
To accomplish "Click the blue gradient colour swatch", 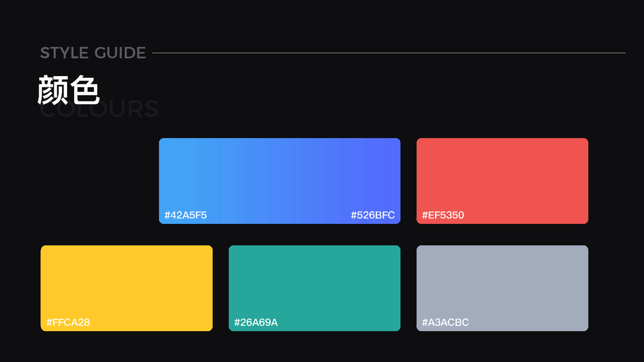I will pyautogui.click(x=279, y=175).
